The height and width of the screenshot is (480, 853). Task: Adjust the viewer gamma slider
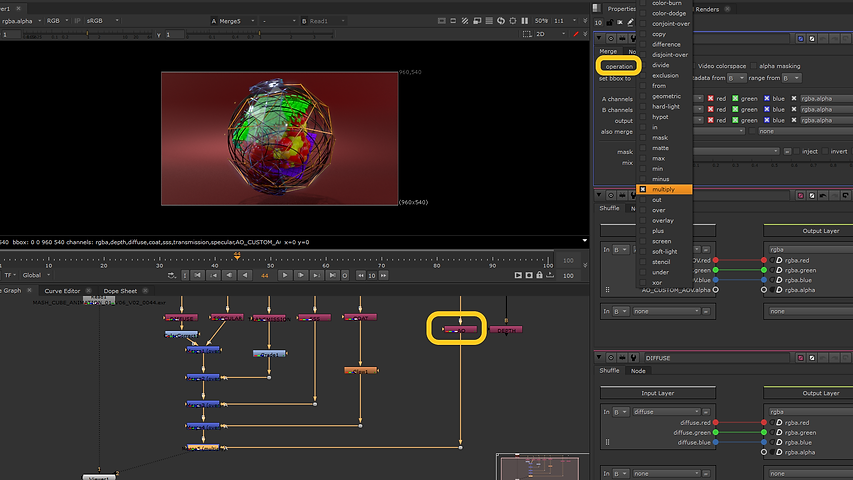click(259, 34)
